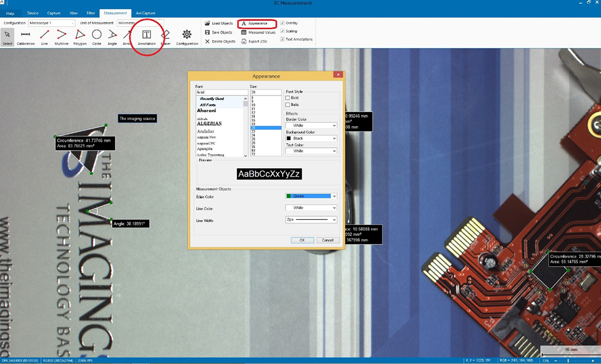Choose the Aparajita font
Viewport: 601px width, 364px height.
(205, 149)
